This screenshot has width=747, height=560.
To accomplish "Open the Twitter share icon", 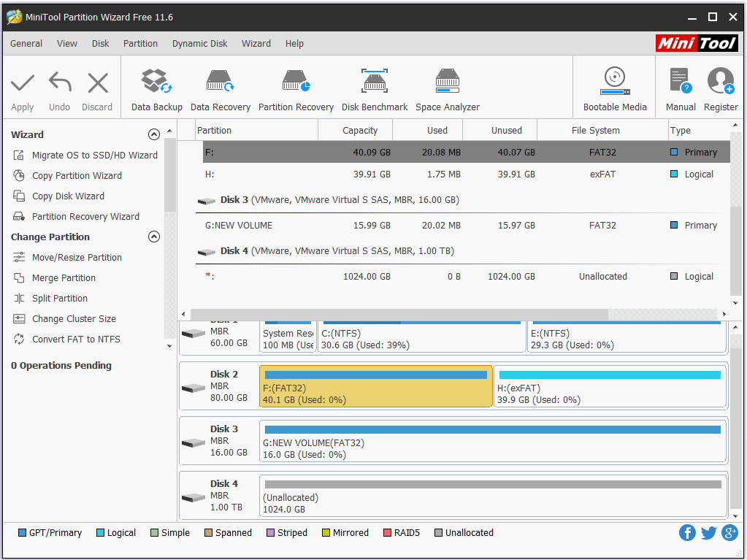I will (x=708, y=533).
